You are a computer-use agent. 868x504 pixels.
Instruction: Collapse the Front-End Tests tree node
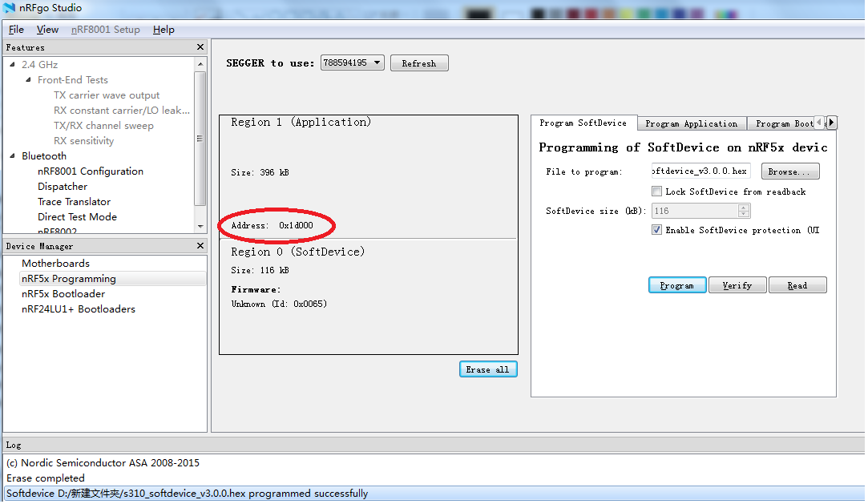(28, 79)
